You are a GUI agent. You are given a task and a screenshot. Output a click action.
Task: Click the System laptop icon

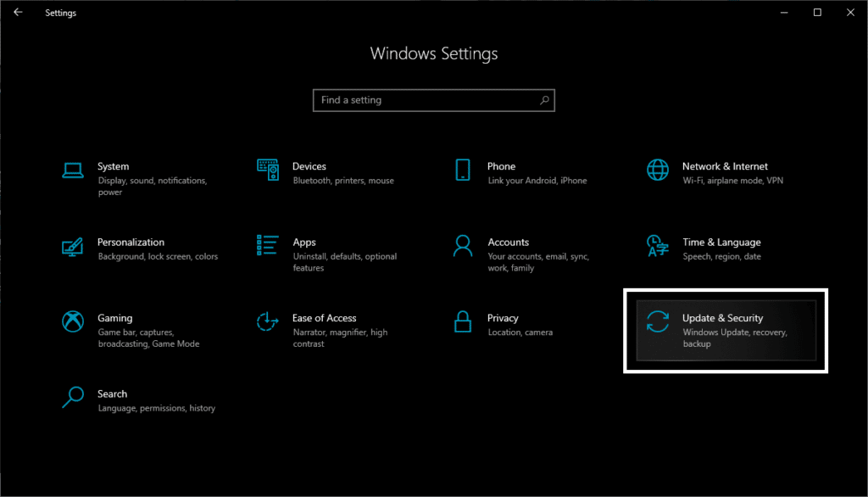(x=73, y=170)
